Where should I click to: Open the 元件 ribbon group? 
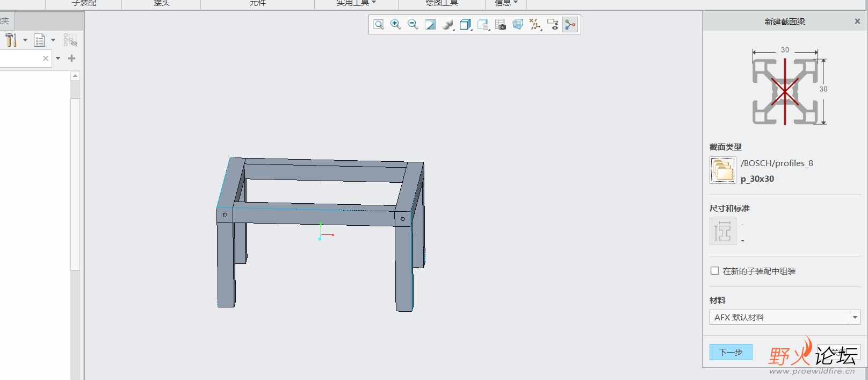click(257, 3)
